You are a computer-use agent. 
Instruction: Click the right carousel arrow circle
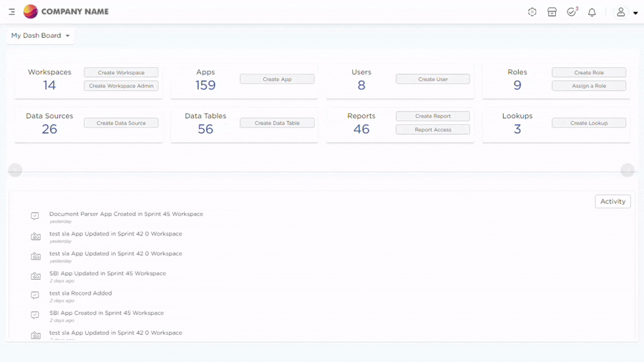pyautogui.click(x=628, y=170)
